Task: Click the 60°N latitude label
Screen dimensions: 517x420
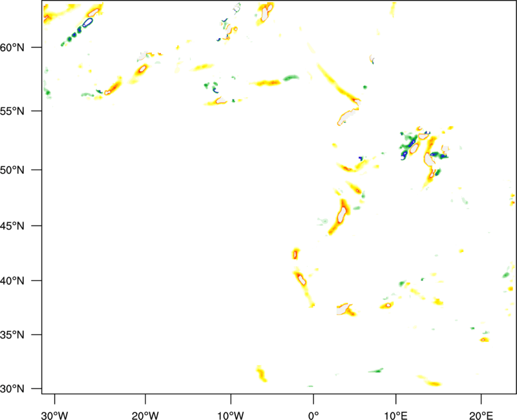Action: coord(12,47)
